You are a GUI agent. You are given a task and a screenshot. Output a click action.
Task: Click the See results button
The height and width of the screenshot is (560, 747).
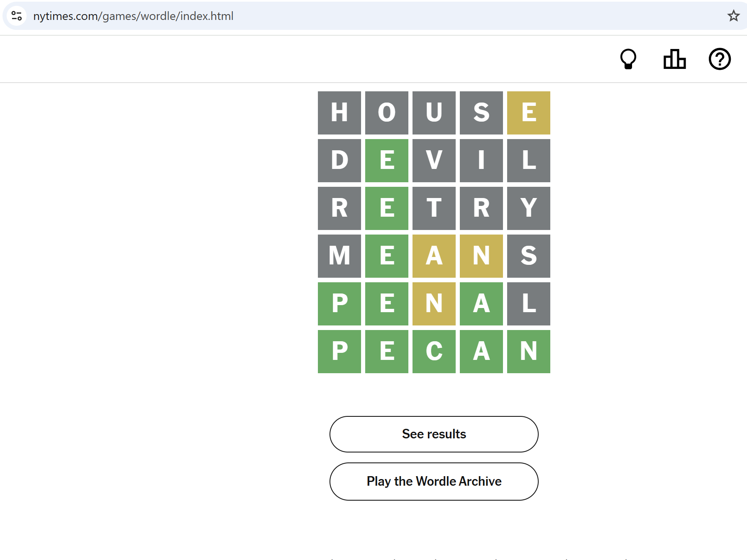pos(434,434)
